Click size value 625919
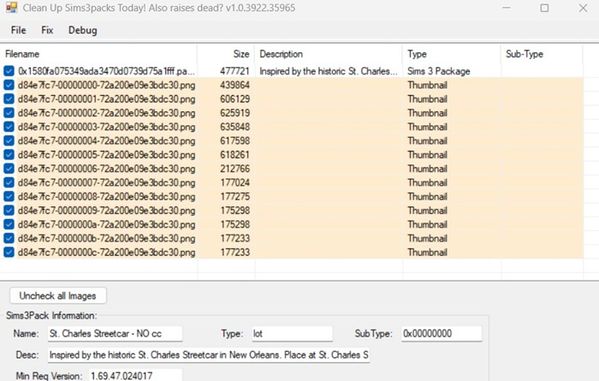This screenshot has width=599, height=381. [235, 113]
